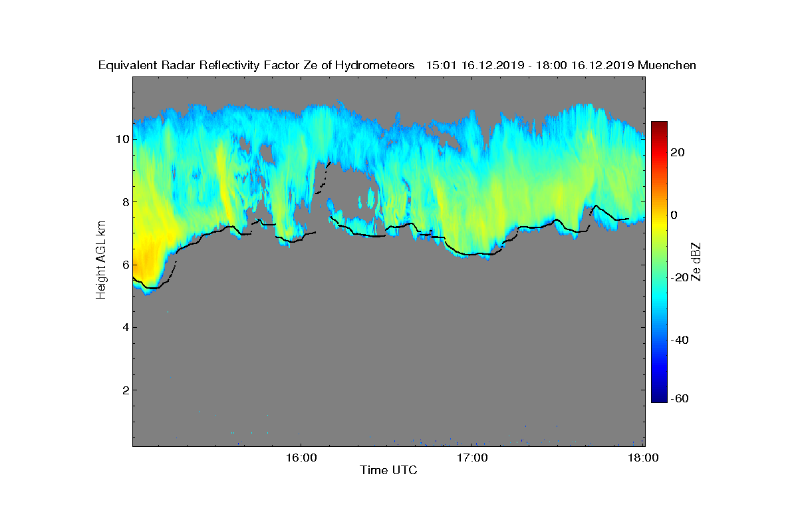Click the colorbar tick label '-20'

678,277
